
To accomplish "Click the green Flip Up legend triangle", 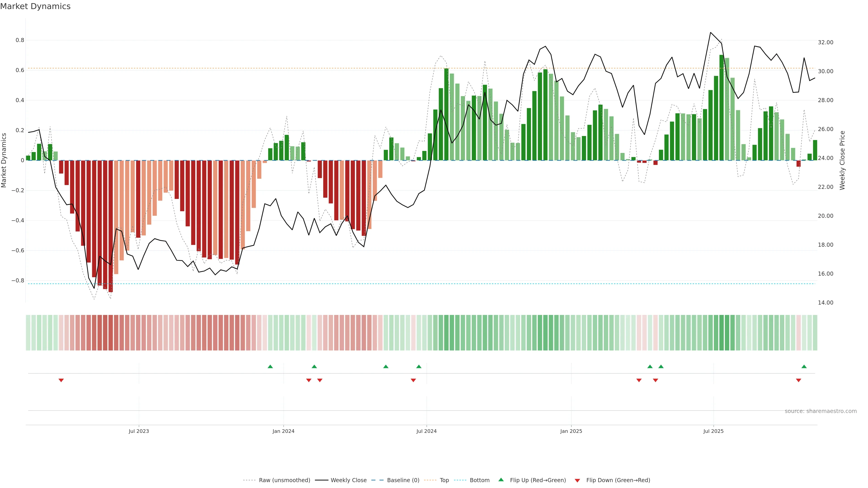I will pyautogui.click(x=501, y=480).
